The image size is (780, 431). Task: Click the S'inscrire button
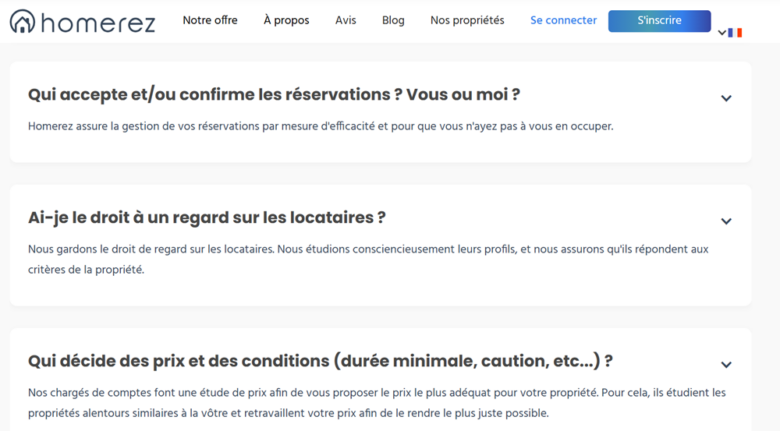659,21
